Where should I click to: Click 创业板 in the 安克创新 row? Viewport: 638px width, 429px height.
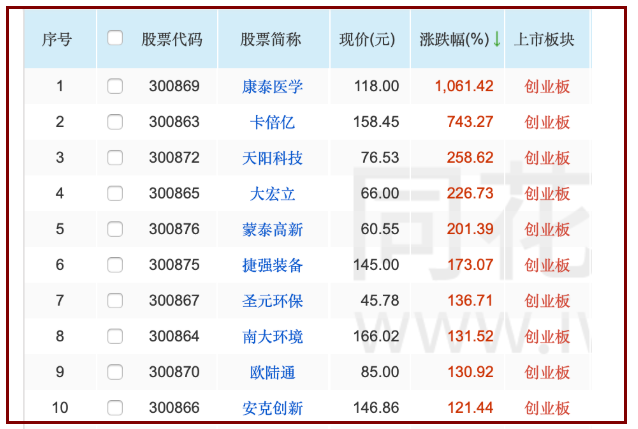coord(547,408)
